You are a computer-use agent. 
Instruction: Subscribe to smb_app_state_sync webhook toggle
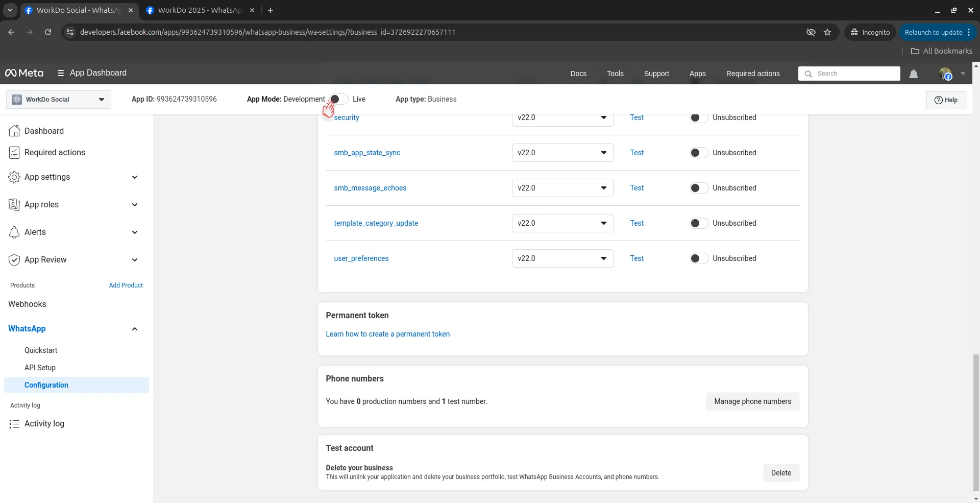point(698,153)
